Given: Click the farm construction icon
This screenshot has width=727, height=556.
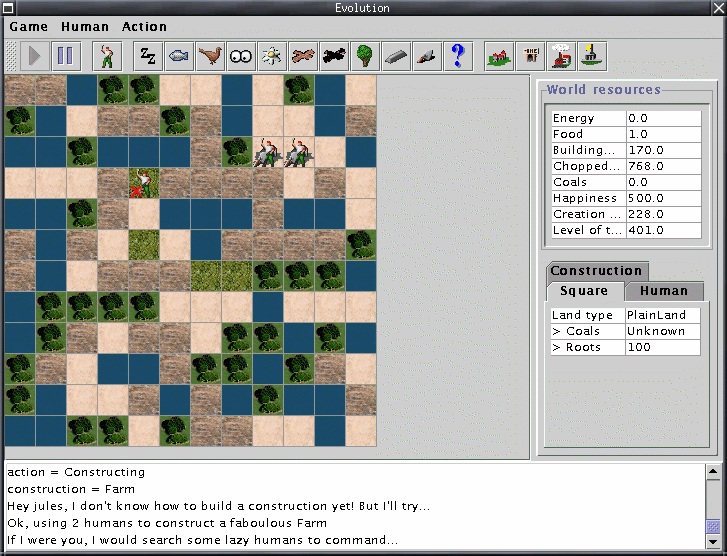Looking at the screenshot, I should (499, 56).
